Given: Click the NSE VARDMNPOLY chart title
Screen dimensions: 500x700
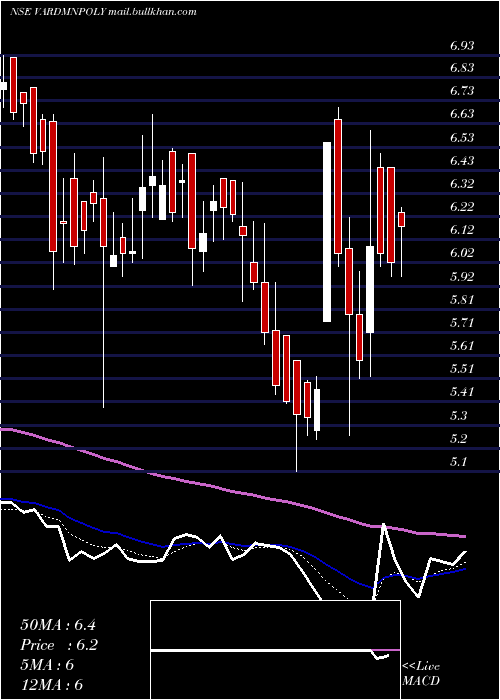Looking at the screenshot, I should [103, 12].
